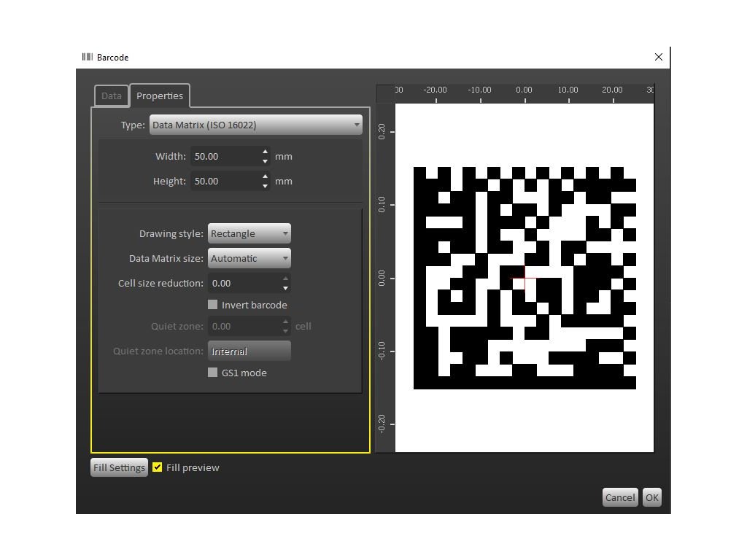747x560 pixels.
Task: Click the Cell size reduction field
Action: (x=245, y=284)
